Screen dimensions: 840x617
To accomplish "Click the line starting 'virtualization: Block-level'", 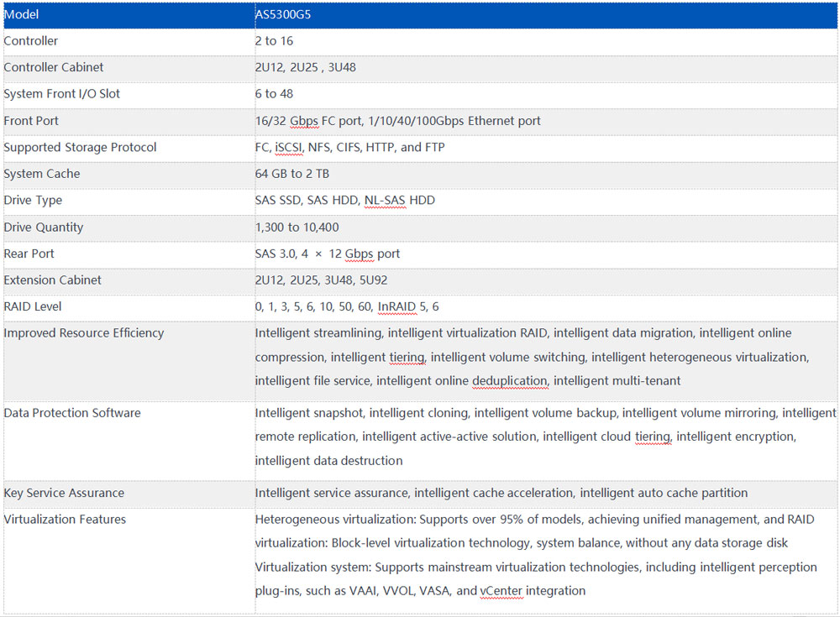I will [522, 543].
